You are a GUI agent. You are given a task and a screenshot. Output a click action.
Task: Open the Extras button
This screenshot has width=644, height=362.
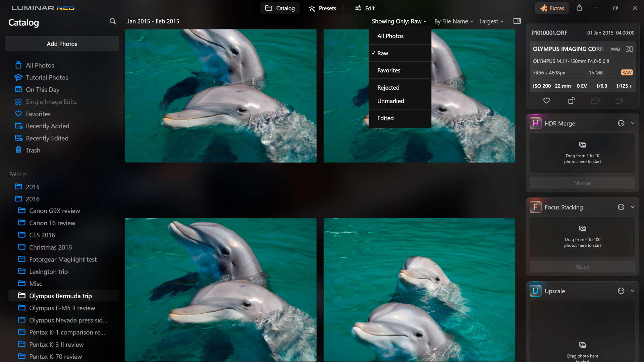tap(552, 8)
